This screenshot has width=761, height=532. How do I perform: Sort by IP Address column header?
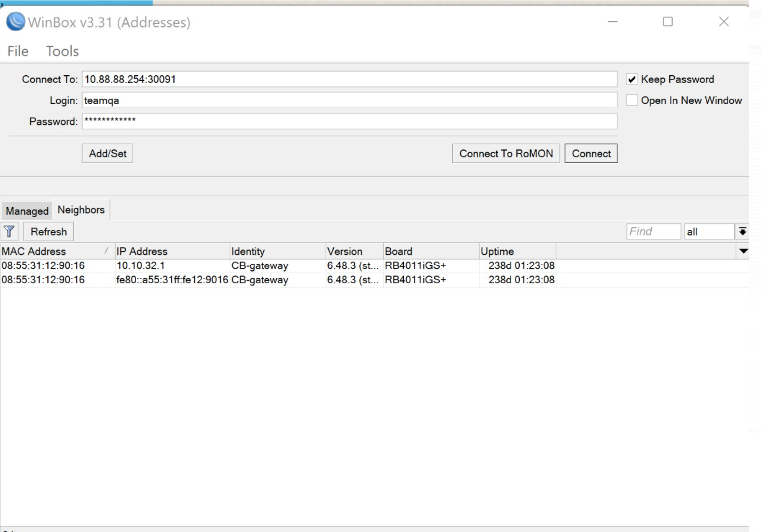point(172,251)
